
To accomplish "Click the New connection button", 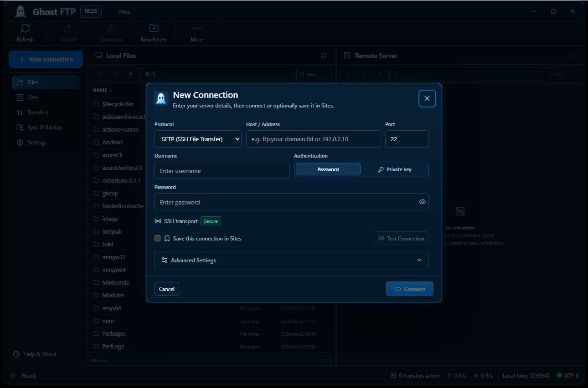I will point(46,59).
